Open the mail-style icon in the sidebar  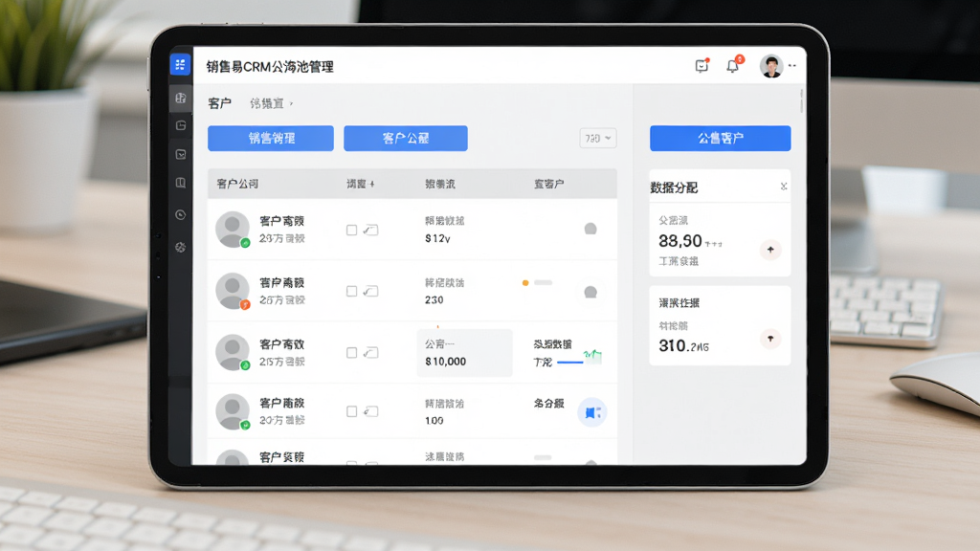click(181, 154)
